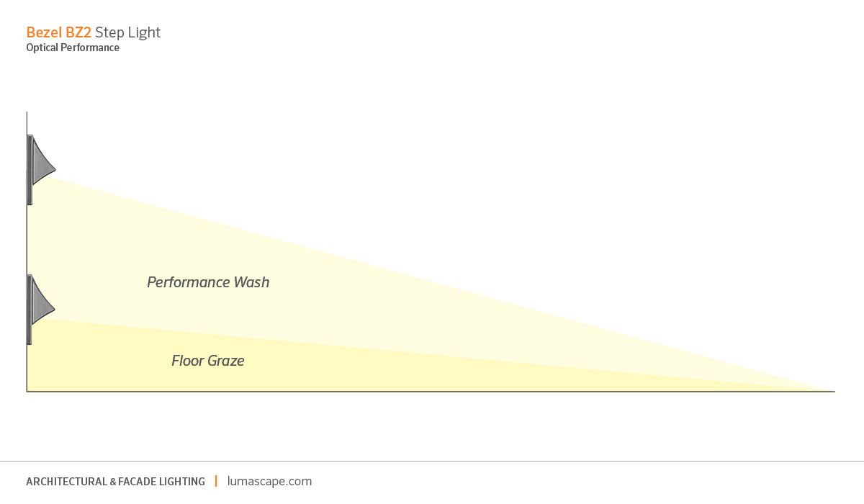Click the orange Bezel BZ2 title text
This screenshot has width=864, height=504.
(x=59, y=32)
